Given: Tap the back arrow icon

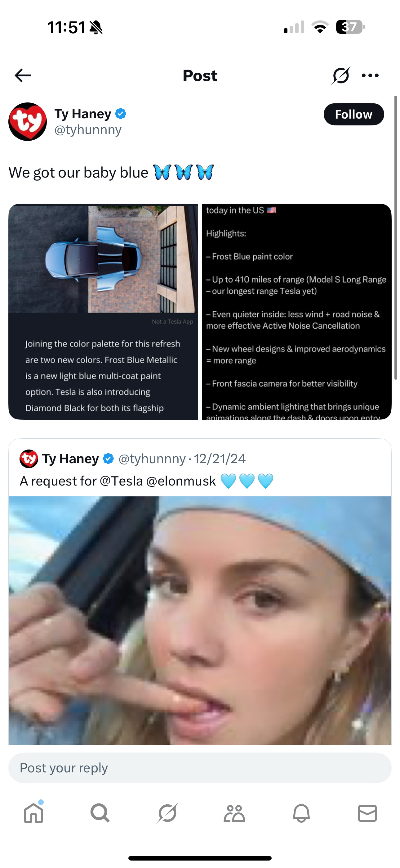Looking at the screenshot, I should pos(23,75).
